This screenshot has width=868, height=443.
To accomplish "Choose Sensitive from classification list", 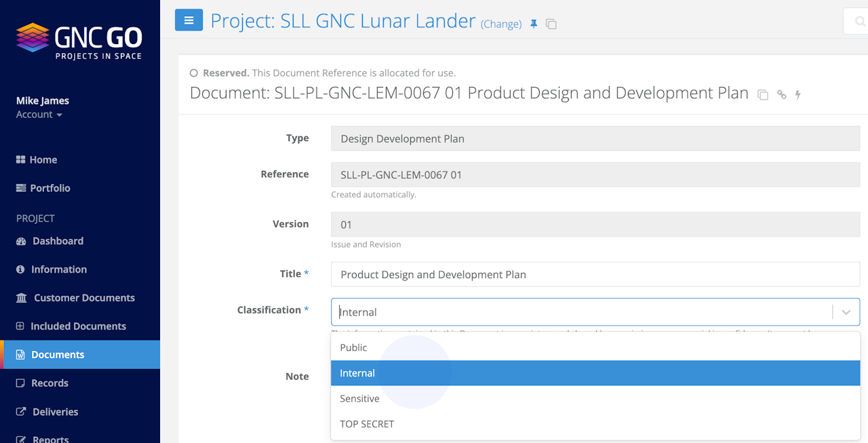I will click(x=359, y=398).
